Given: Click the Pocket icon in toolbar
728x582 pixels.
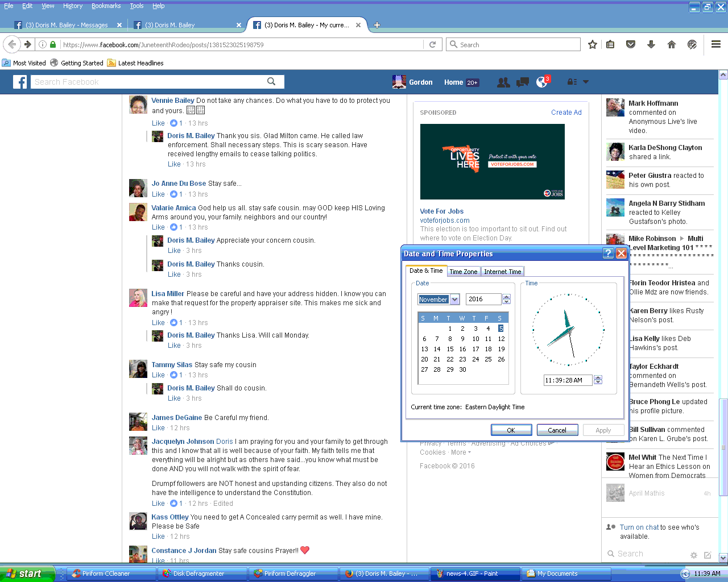Looking at the screenshot, I should click(631, 44).
